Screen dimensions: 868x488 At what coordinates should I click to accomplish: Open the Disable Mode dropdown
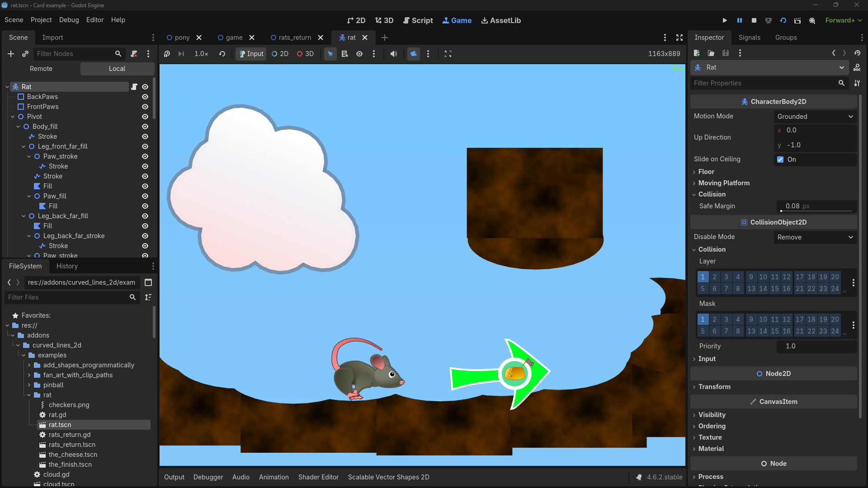coord(815,237)
